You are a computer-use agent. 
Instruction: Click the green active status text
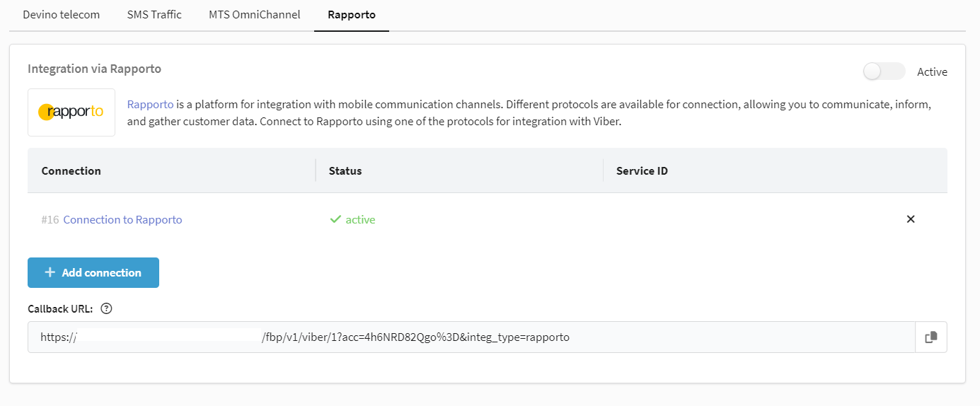(x=360, y=220)
